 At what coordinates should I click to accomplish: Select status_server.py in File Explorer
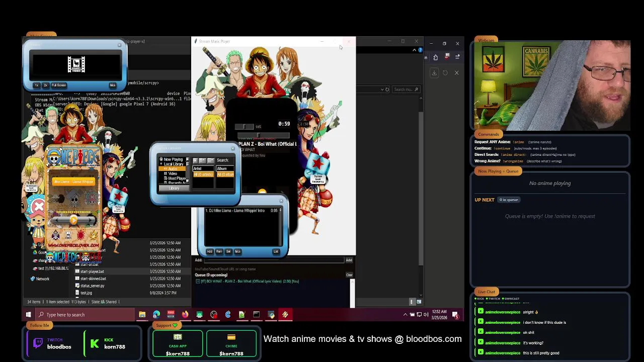click(90, 286)
